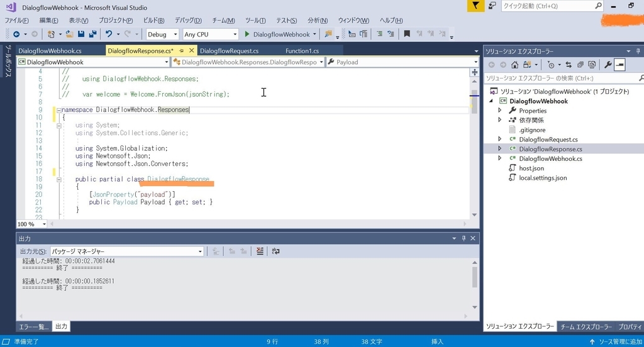Click the Collapse All icon in Solution Explorer
The height and width of the screenshot is (347, 644).
coord(580,65)
